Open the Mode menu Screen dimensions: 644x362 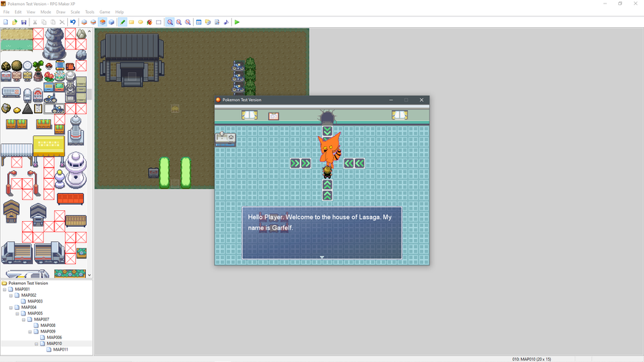coord(46,12)
